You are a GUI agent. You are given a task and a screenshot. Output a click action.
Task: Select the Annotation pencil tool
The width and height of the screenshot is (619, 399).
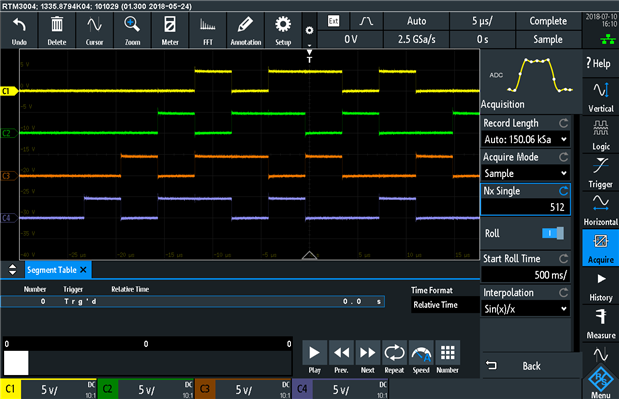coord(246,30)
